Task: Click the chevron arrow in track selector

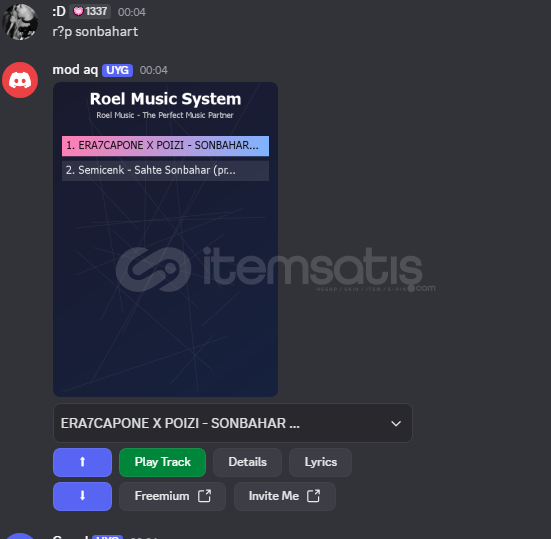Action: [x=396, y=423]
